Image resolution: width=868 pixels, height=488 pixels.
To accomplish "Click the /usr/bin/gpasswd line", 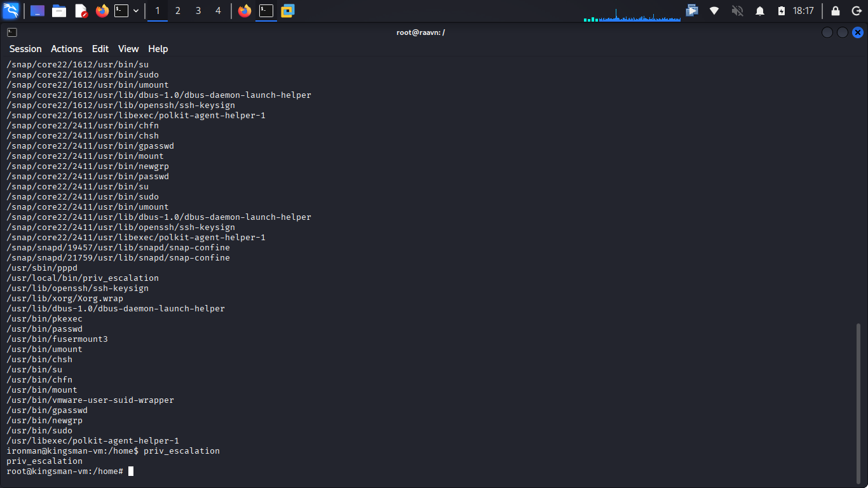I will 47,410.
